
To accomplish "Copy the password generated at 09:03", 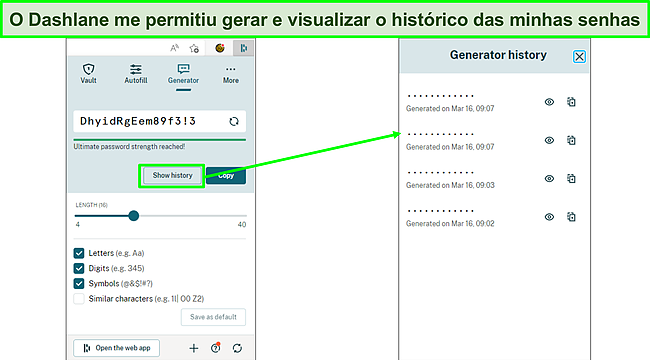I will coord(571,179).
